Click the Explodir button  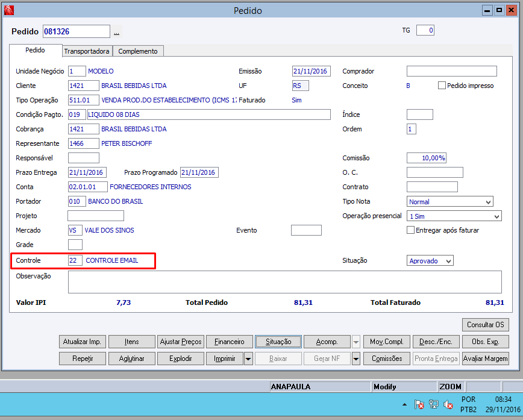pyautogui.click(x=180, y=359)
